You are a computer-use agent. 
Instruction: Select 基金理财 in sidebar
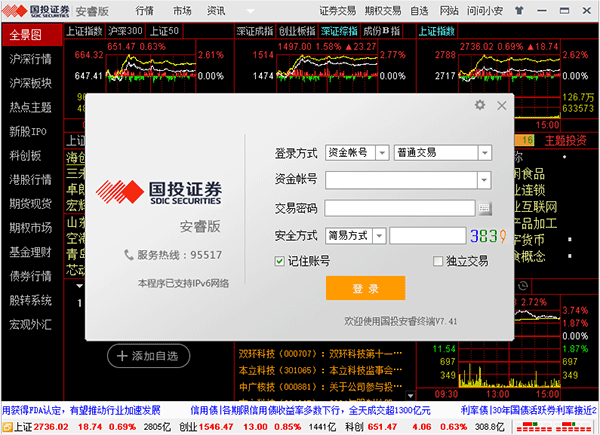[30, 252]
